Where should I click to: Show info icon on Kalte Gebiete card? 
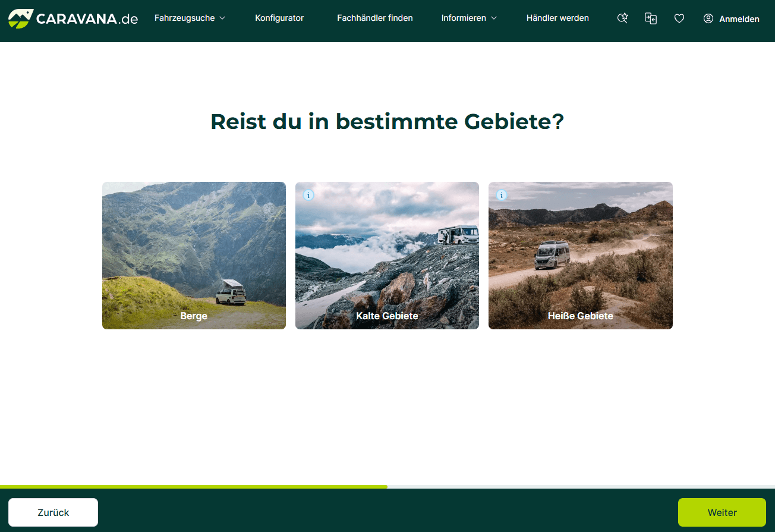(x=308, y=195)
